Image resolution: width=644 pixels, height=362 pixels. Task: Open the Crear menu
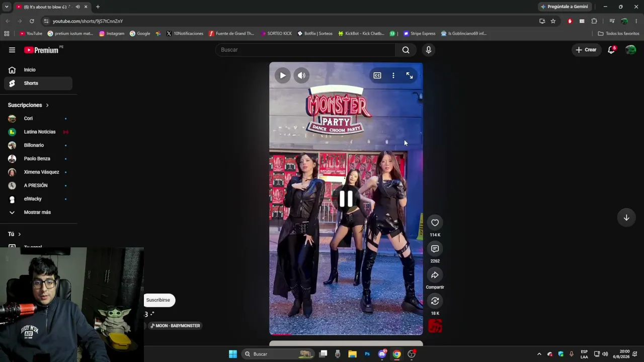pos(586,50)
